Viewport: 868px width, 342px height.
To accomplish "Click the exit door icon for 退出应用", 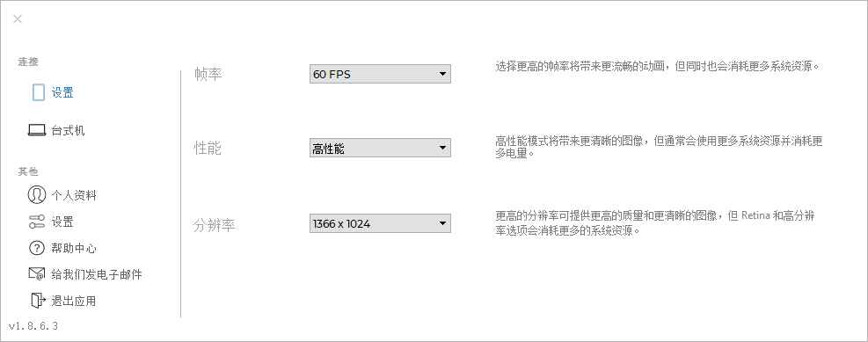I will [37, 301].
